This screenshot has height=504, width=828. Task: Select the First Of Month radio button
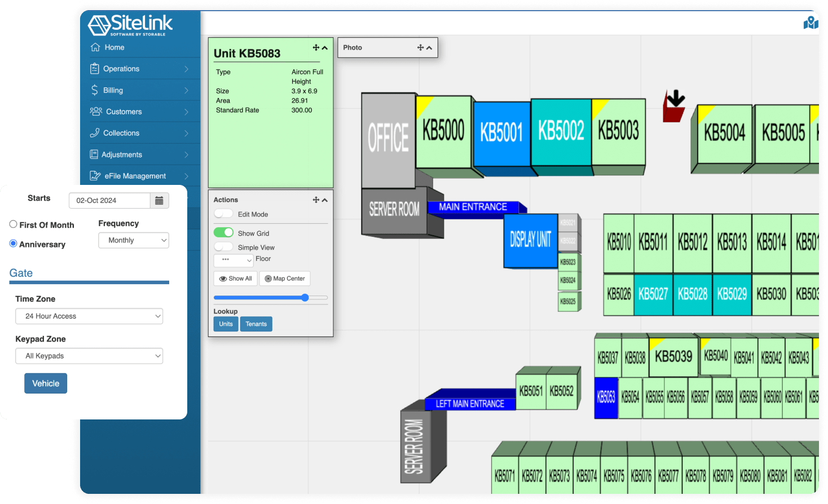tap(13, 224)
